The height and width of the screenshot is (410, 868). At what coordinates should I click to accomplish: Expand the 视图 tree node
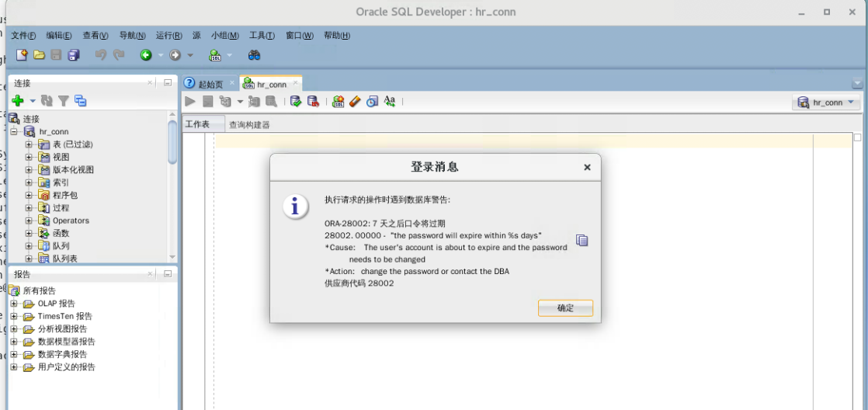pyautogui.click(x=29, y=157)
